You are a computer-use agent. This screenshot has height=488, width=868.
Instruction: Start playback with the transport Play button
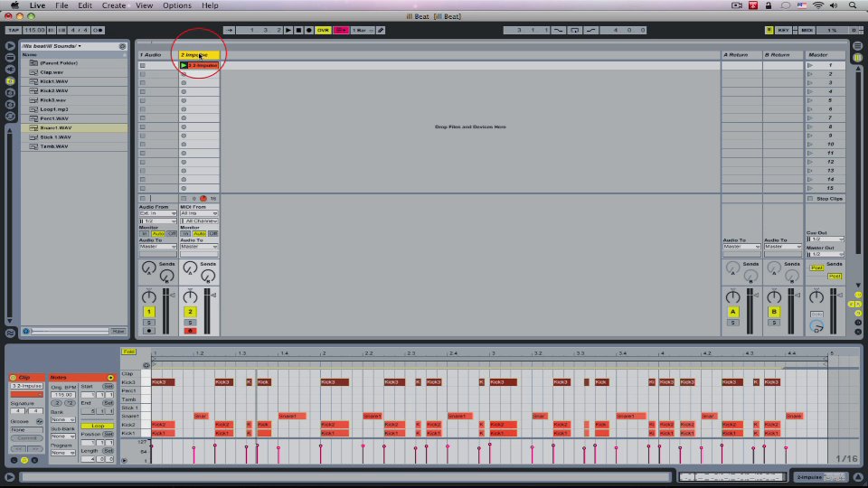288,30
